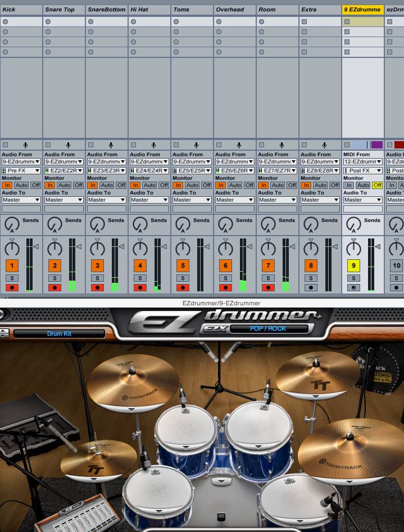
Task: Arm the 9 EZdrummer track
Action: coord(353,288)
